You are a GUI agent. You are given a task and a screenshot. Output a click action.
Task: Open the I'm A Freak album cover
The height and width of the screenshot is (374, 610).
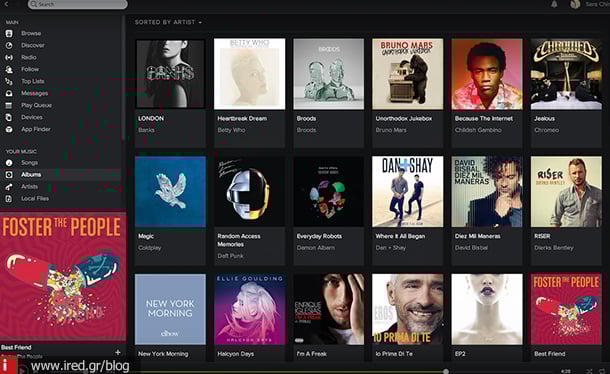(329, 309)
